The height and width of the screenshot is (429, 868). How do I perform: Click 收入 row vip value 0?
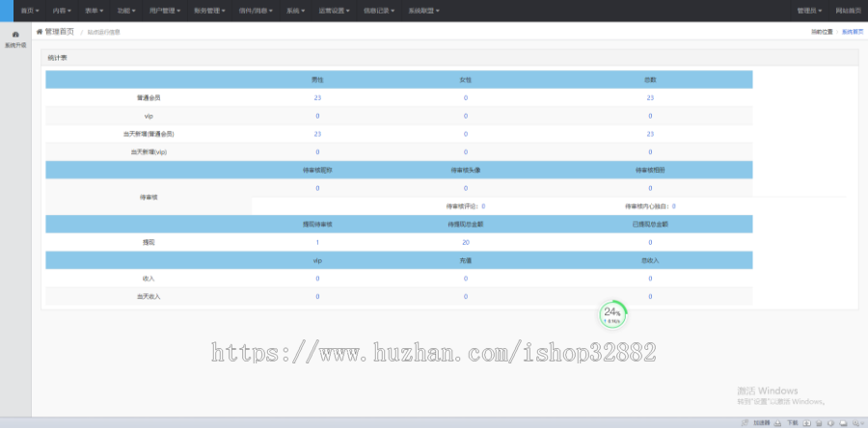tap(317, 279)
